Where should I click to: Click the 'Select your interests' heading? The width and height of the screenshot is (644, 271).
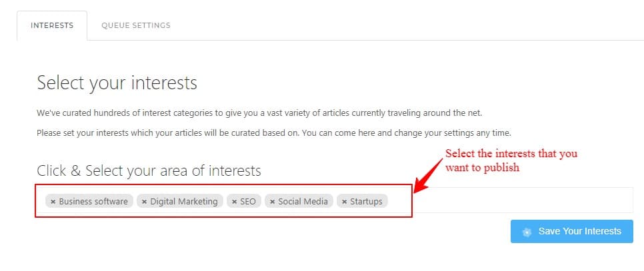[x=117, y=83]
